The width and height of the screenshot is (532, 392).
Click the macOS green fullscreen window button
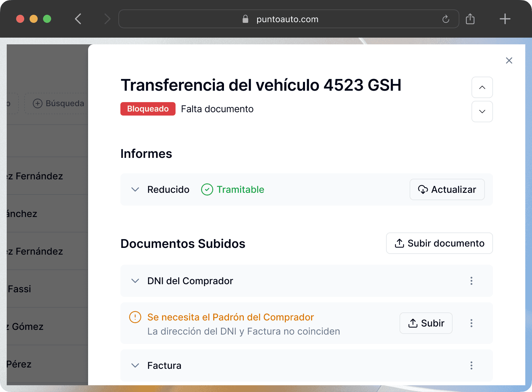pos(47,19)
